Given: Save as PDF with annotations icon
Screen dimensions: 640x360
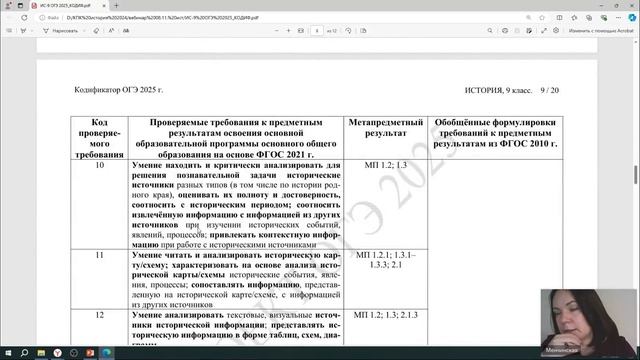Looking at the screenshot, I should 529,31.
